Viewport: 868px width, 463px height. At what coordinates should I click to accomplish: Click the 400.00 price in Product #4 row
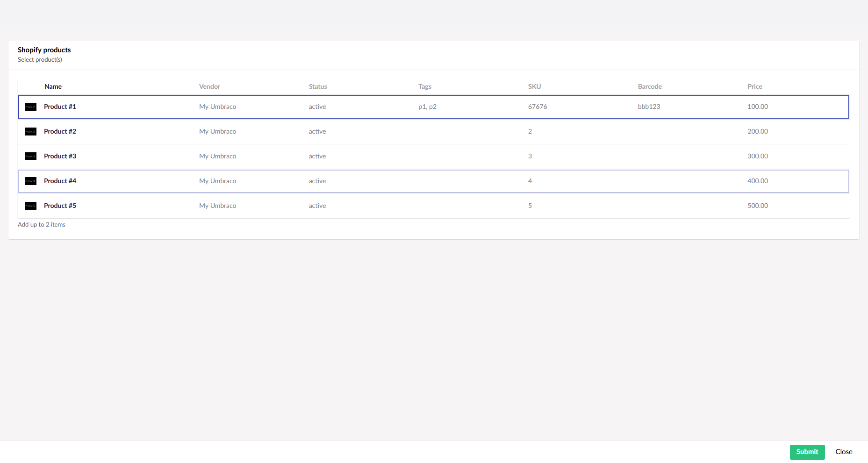pos(757,181)
